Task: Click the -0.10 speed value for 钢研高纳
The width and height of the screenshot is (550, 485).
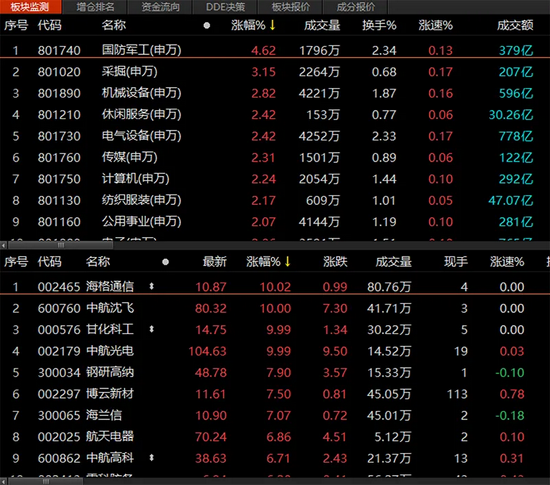Action: pos(510,373)
